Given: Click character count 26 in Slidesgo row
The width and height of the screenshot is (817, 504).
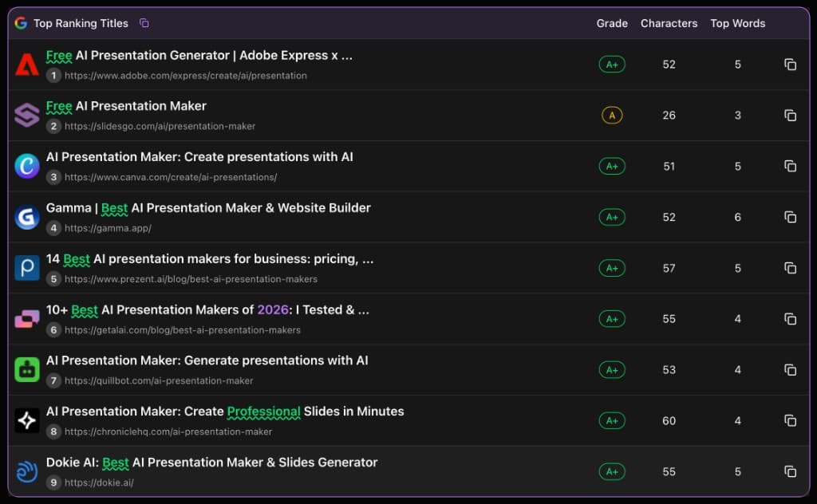Looking at the screenshot, I should tap(669, 115).
